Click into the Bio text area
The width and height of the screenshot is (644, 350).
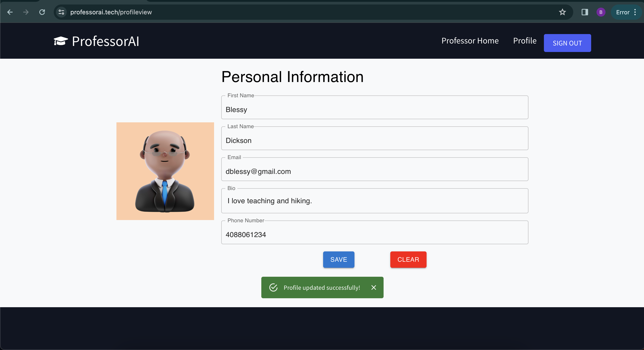(374, 201)
